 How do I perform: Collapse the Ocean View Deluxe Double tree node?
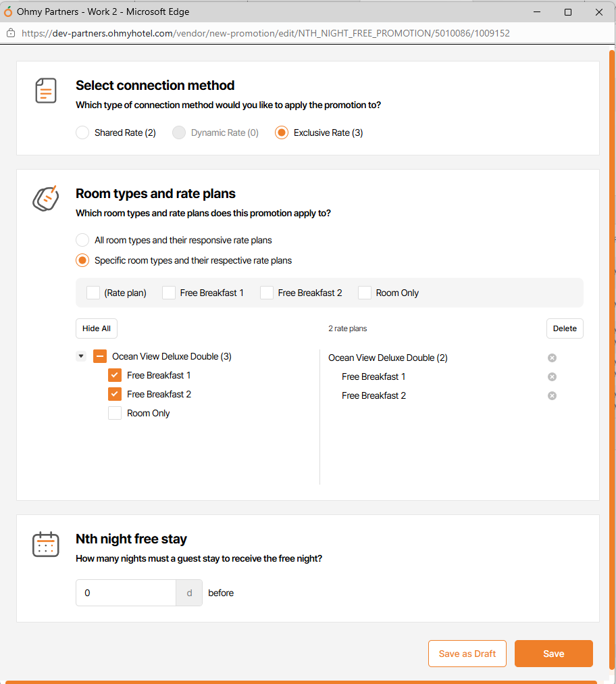point(81,356)
